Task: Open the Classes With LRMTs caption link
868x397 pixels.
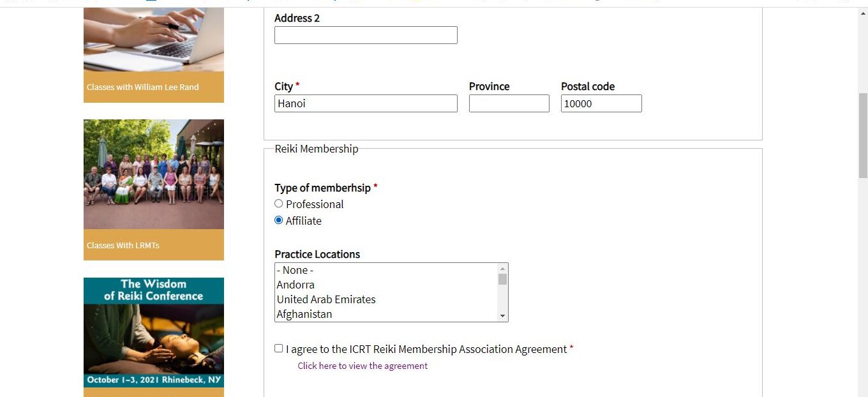Action: coord(123,245)
